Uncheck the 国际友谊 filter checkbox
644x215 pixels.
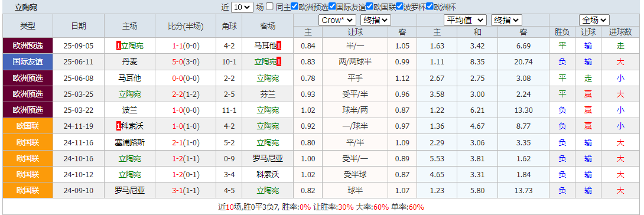[x=332, y=6]
